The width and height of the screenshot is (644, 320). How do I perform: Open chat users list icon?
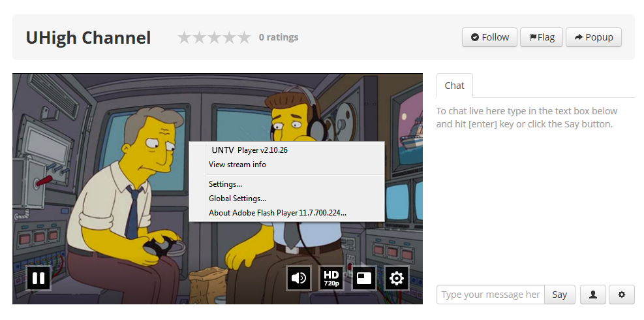[593, 295]
